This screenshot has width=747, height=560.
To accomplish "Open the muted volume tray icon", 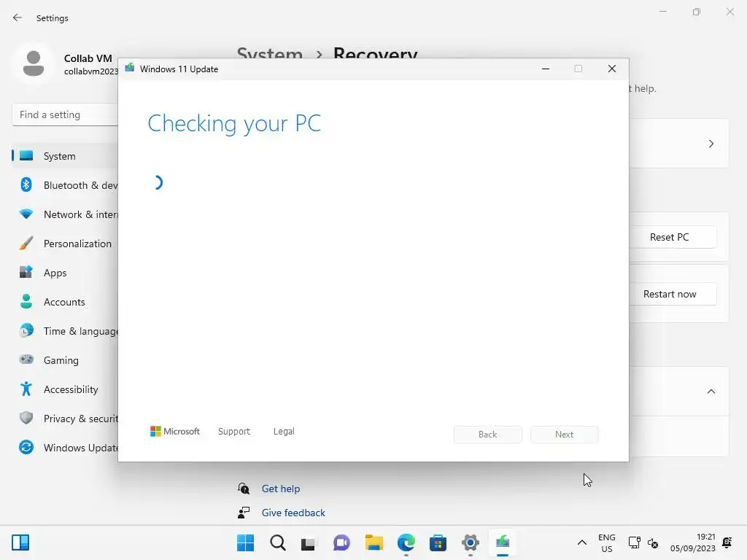I will (x=653, y=542).
